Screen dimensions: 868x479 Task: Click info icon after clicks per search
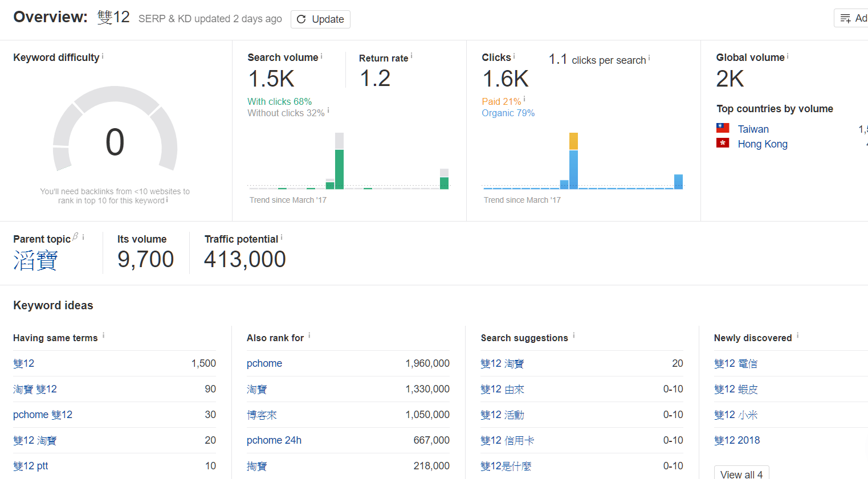[649, 58]
